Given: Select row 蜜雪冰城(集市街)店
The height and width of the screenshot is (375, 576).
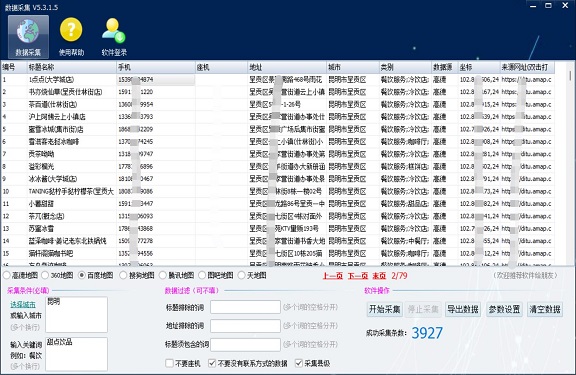Looking at the screenshot, I should [278, 129].
